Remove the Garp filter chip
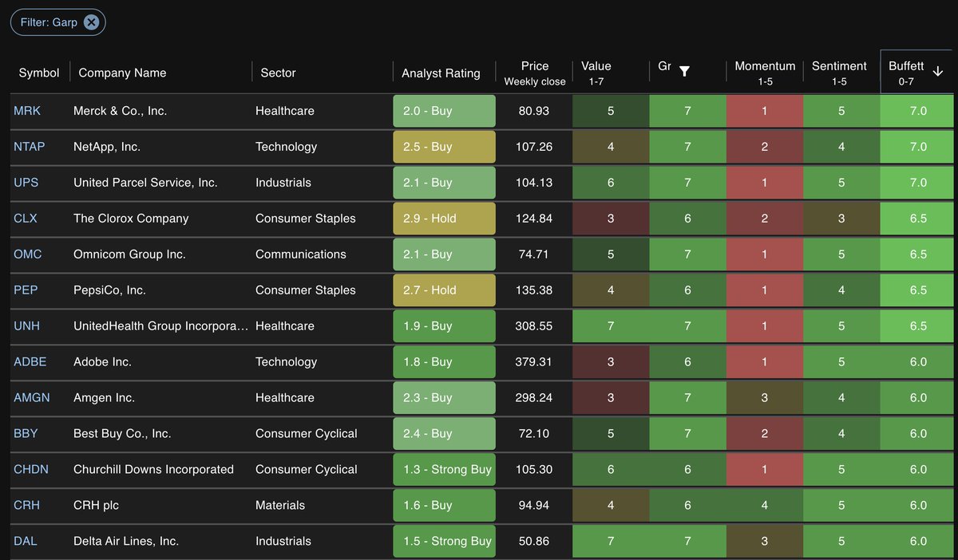This screenshot has width=958, height=560. [x=92, y=22]
